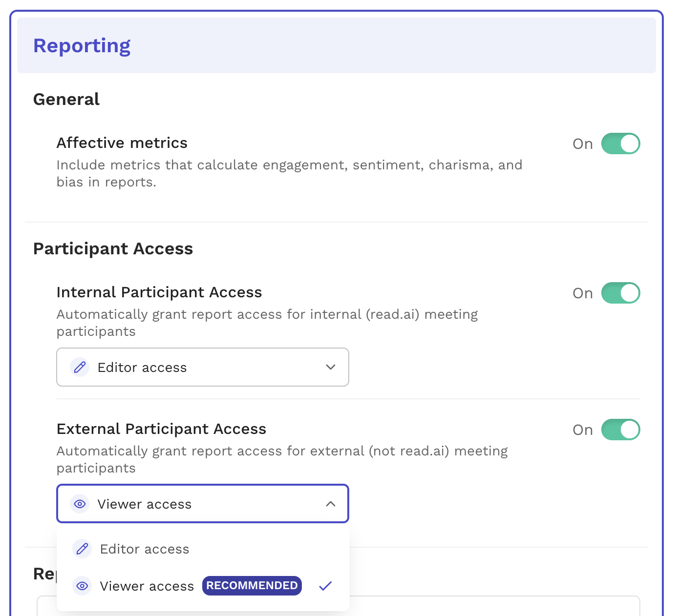This screenshot has width=677, height=616.
Task: Open the Internal Participant Access dropdown
Action: (x=203, y=367)
